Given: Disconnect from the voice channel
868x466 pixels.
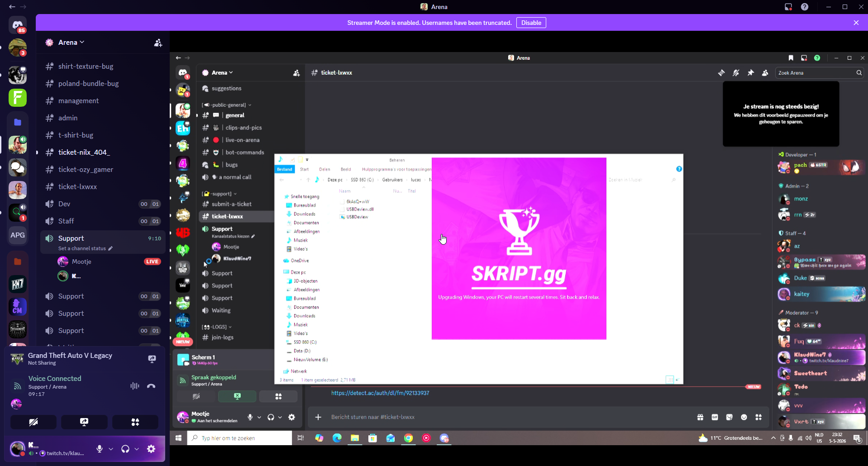Looking at the screenshot, I should pyautogui.click(x=151, y=386).
